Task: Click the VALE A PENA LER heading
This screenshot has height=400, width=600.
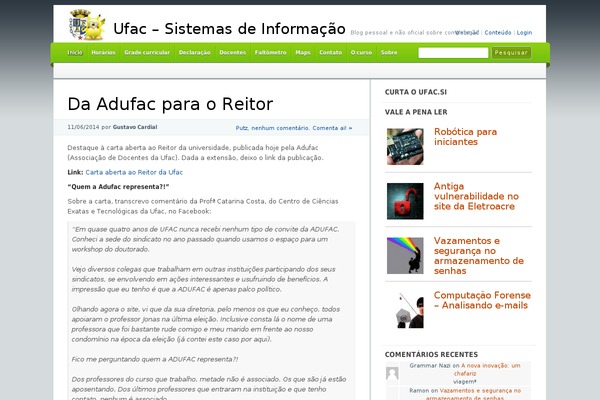Action: (416, 112)
